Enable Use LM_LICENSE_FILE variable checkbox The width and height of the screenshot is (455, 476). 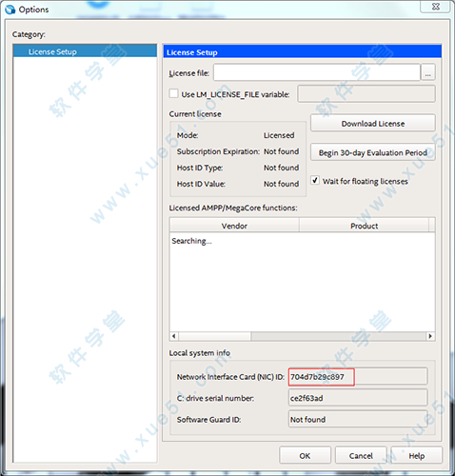click(x=173, y=93)
